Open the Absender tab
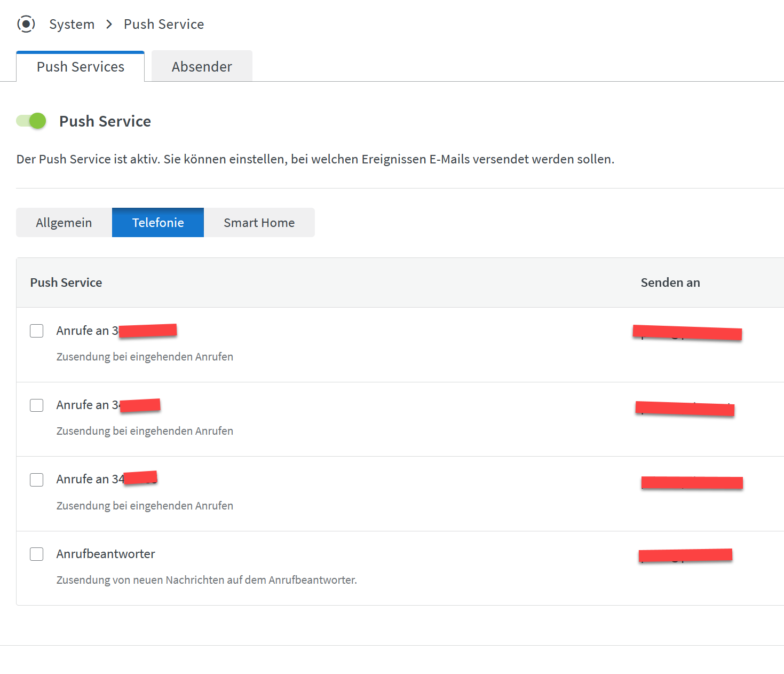784x674 pixels. point(202,67)
